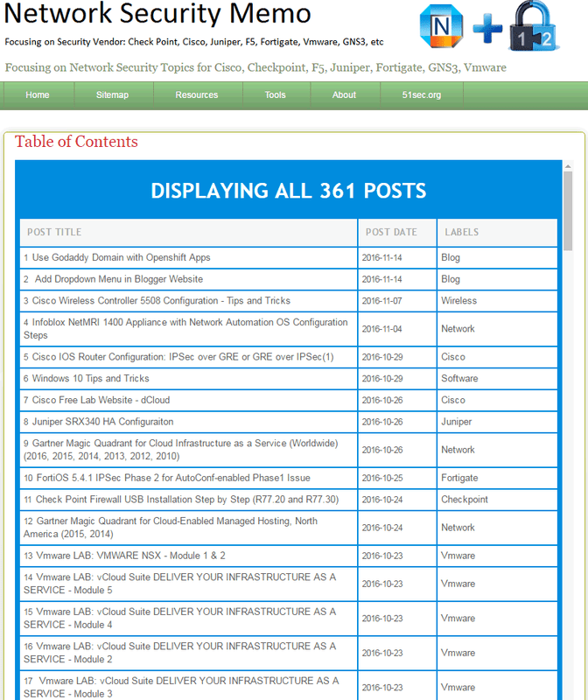
Task: Click the Juniper label
Action: tap(456, 422)
